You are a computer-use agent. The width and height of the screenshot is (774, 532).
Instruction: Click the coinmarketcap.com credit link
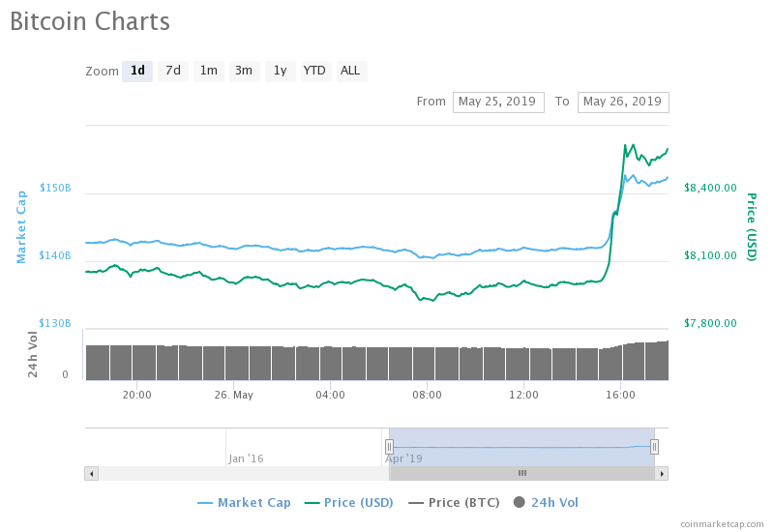pos(722,524)
